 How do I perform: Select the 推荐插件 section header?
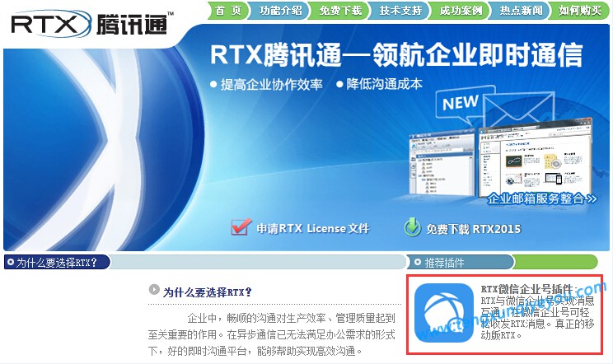pos(460,263)
